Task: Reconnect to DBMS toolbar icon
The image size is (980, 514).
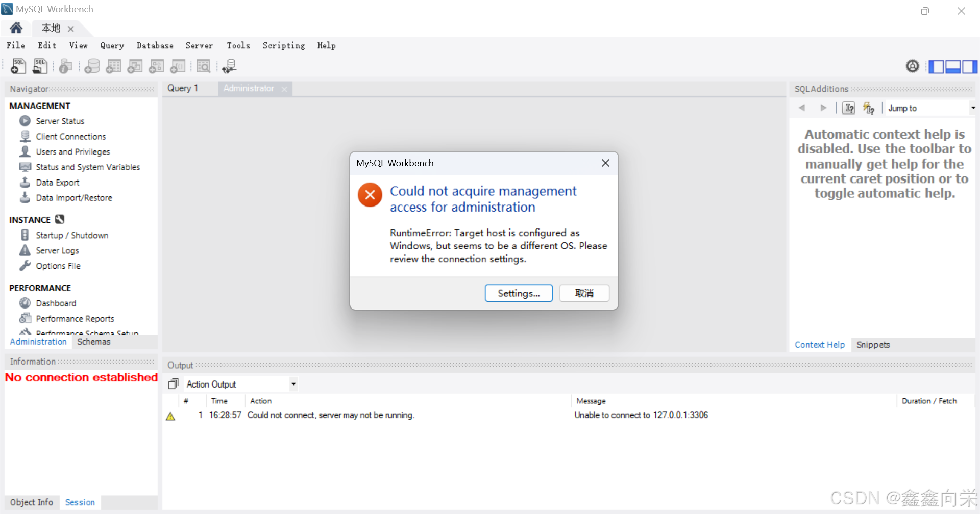Action: [229, 66]
